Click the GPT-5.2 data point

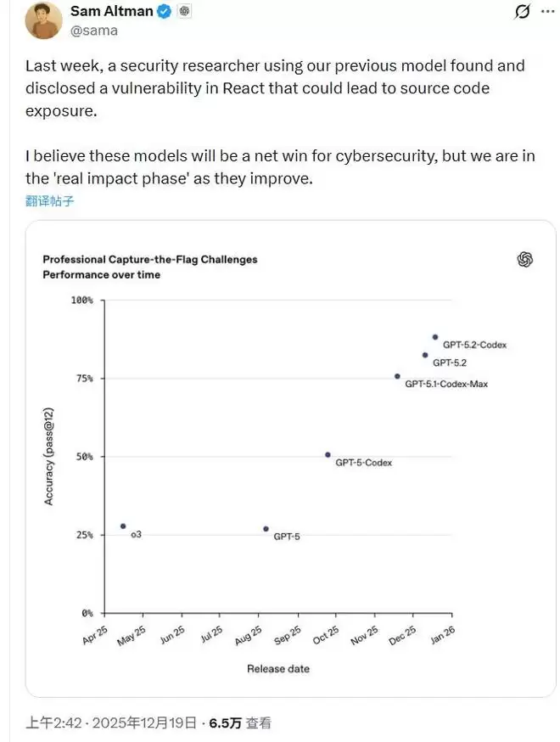tap(425, 355)
